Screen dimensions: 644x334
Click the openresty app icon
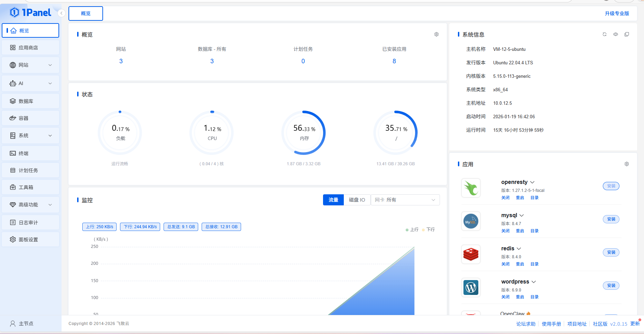coord(471,188)
